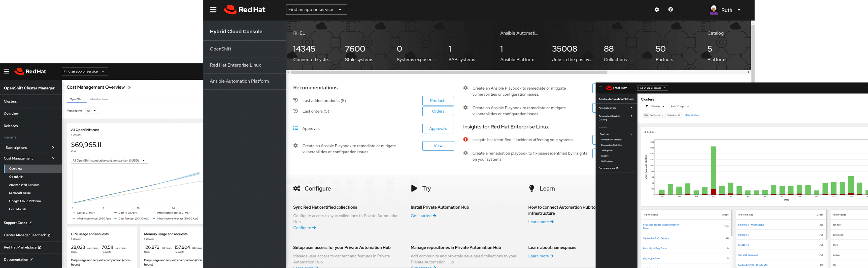Open hamburger menu in Hybrid Cloud Console window
This screenshot has height=268, width=868.
pos(213,9)
